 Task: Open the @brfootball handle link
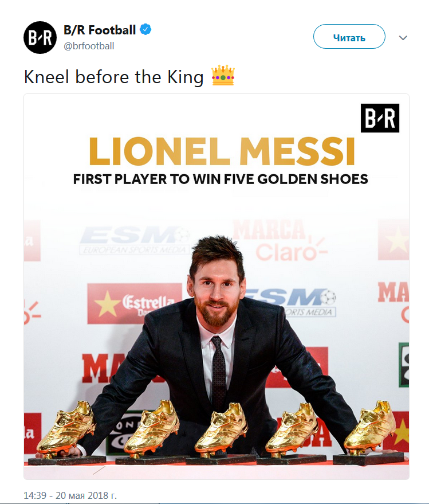coord(89,46)
